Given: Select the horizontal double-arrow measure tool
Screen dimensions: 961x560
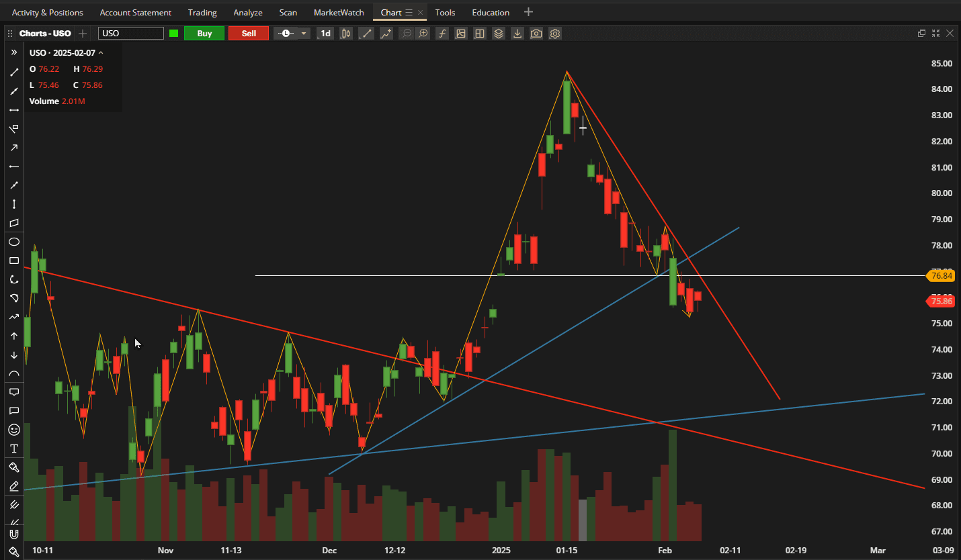Looking at the screenshot, I should pyautogui.click(x=14, y=109).
